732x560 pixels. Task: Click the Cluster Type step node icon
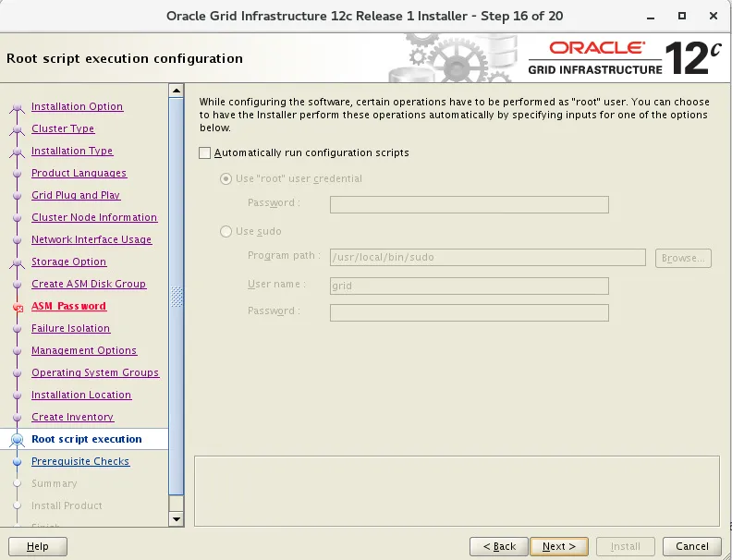[18, 129]
